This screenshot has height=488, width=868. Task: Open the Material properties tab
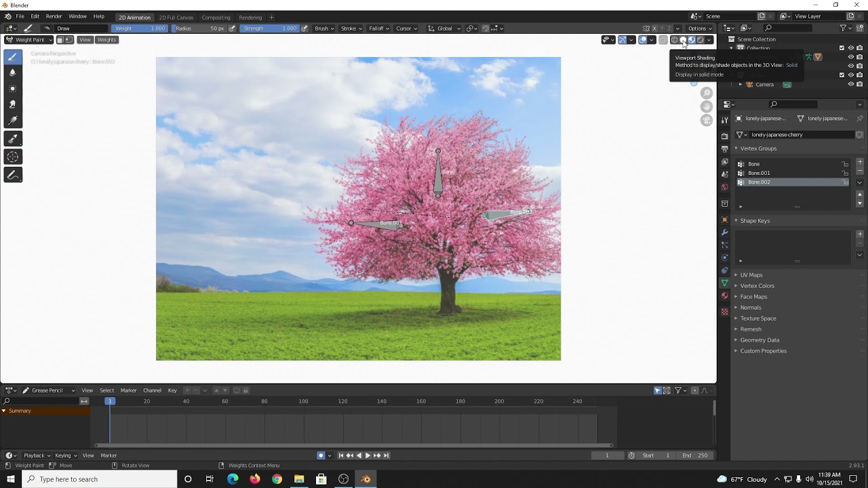coord(724,296)
